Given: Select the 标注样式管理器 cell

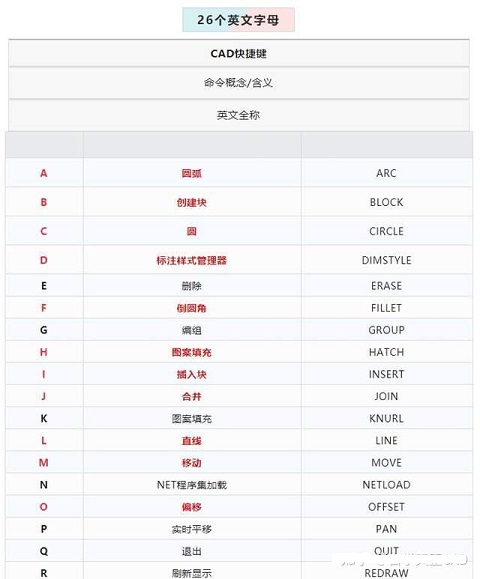Looking at the screenshot, I should pyautogui.click(x=192, y=260).
